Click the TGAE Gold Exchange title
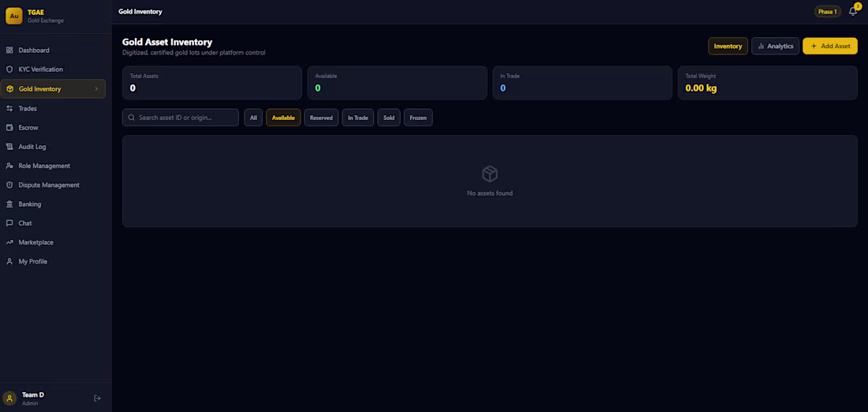 46,16
